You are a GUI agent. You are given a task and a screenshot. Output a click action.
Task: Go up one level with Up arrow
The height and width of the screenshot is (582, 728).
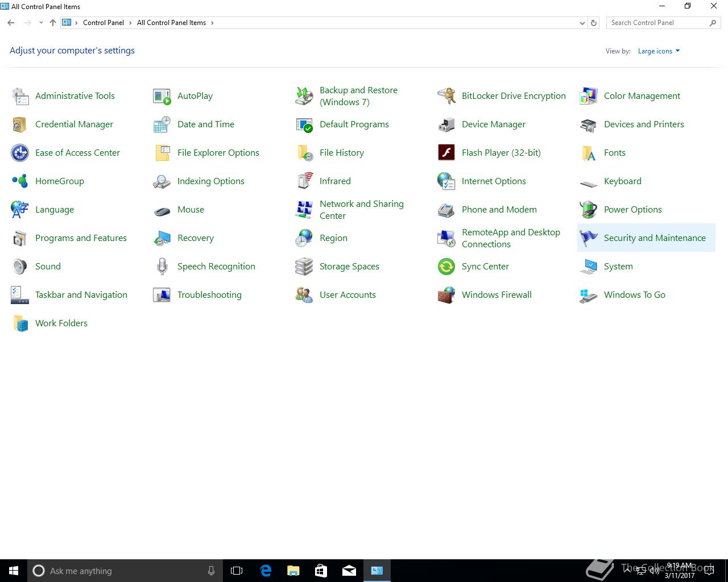coord(53,23)
